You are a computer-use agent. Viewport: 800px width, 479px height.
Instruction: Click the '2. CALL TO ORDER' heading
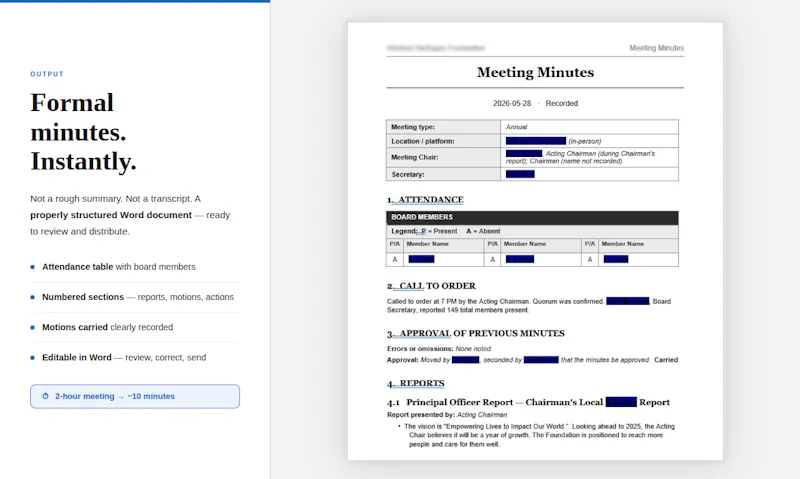point(431,286)
